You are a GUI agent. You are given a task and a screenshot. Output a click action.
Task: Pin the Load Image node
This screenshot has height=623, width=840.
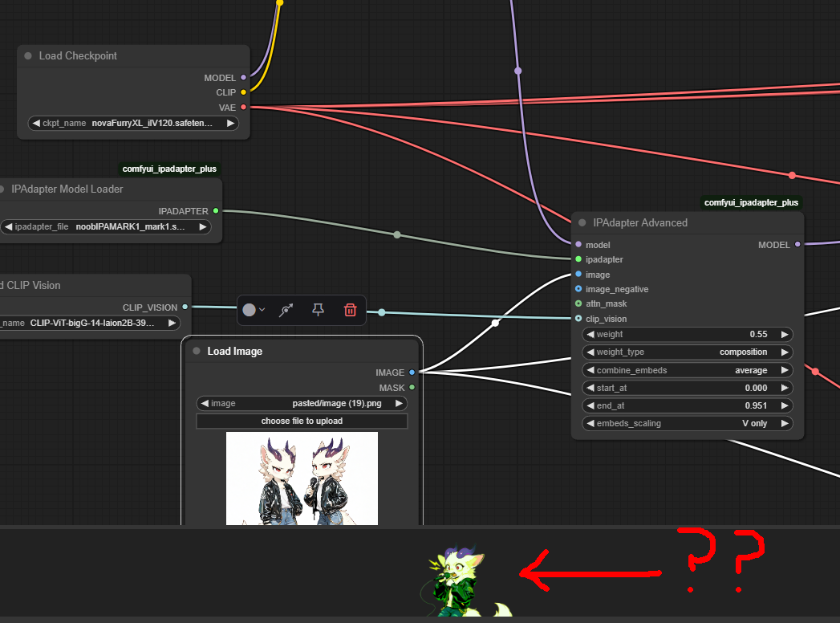[319, 310]
